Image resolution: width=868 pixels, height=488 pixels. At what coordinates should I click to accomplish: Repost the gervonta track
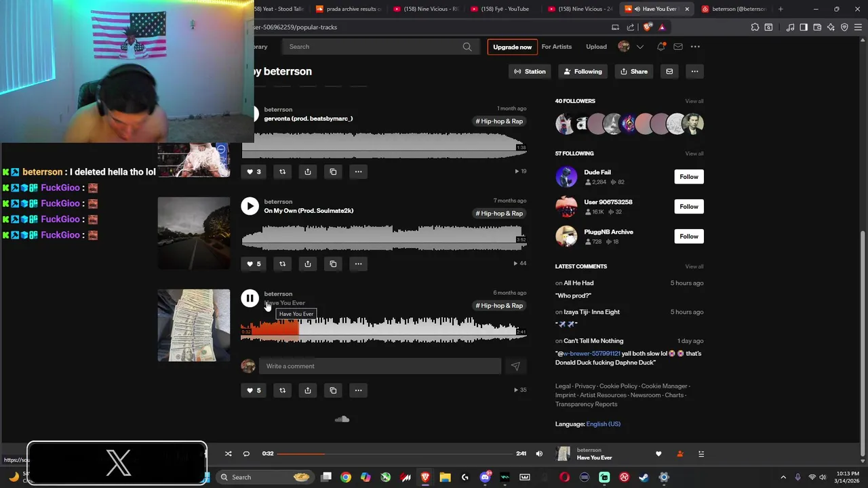click(x=283, y=171)
